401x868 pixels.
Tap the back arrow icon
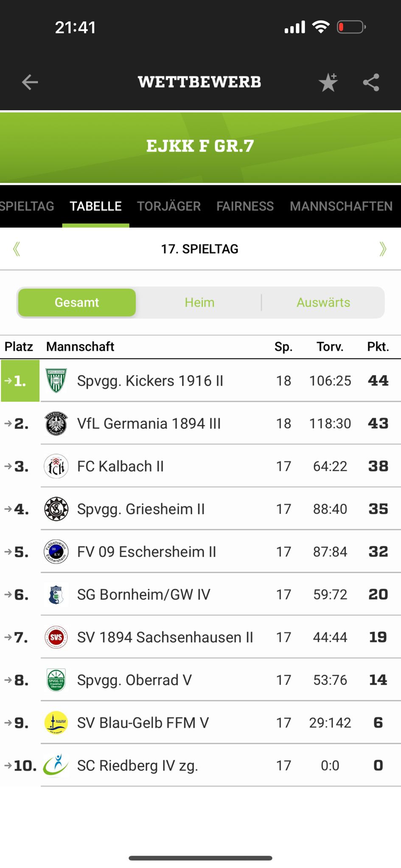click(30, 82)
